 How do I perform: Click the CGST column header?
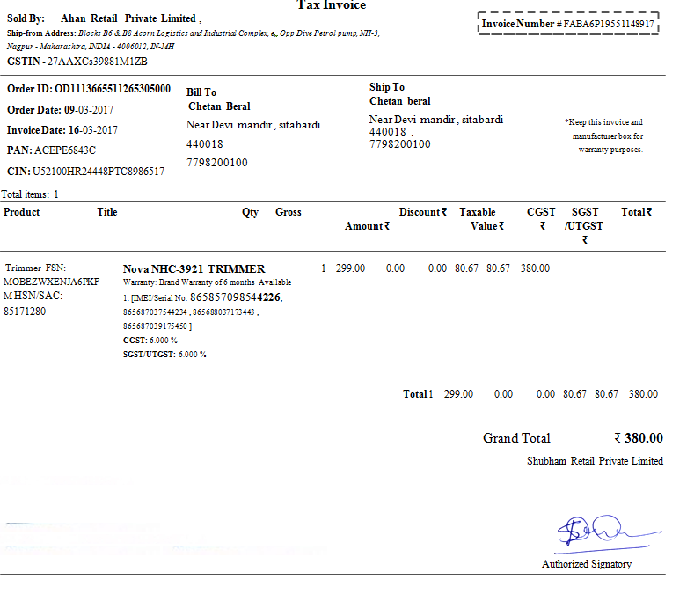(541, 219)
